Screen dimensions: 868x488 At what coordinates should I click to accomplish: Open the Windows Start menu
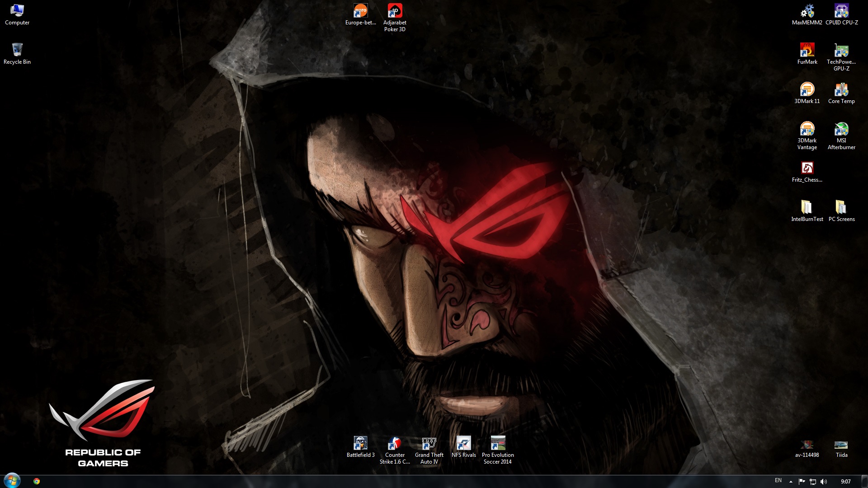pos(12,481)
